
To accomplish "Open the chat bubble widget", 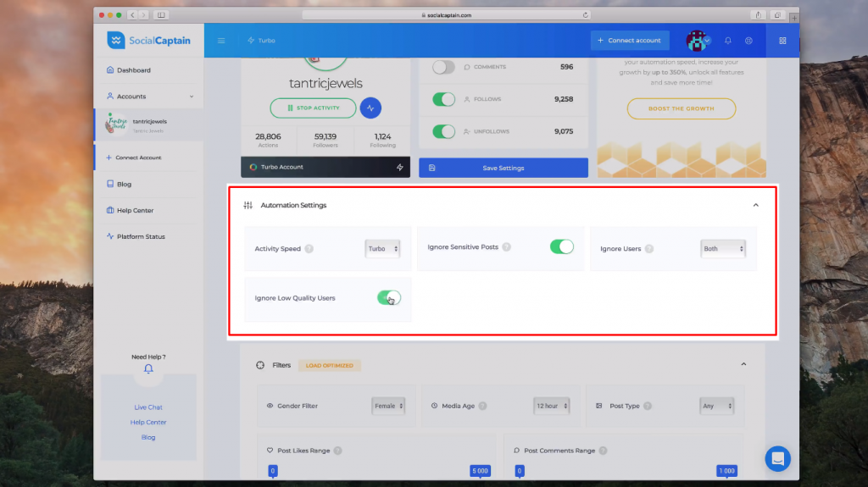I will pyautogui.click(x=778, y=459).
